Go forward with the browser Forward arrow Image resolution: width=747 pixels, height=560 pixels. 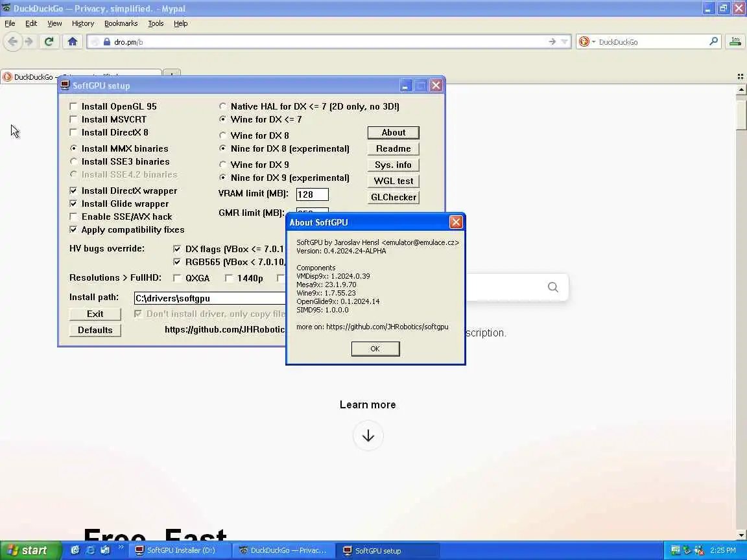29,42
